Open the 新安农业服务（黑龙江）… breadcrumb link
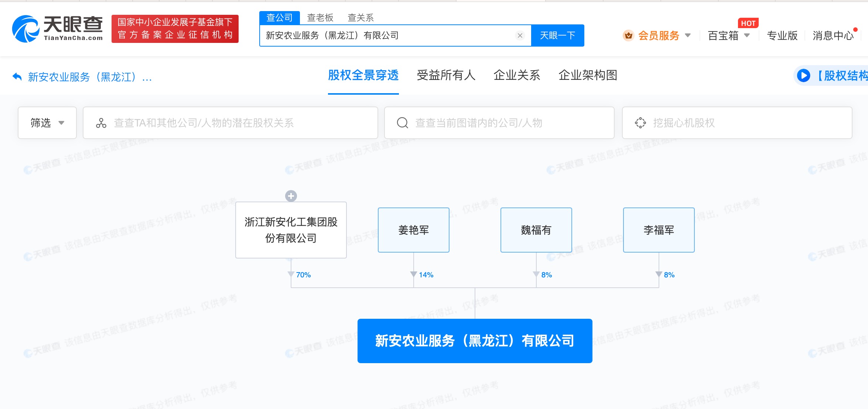 point(90,77)
